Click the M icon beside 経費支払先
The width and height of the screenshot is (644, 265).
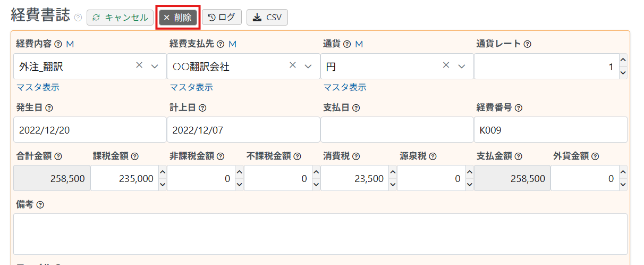232,44
